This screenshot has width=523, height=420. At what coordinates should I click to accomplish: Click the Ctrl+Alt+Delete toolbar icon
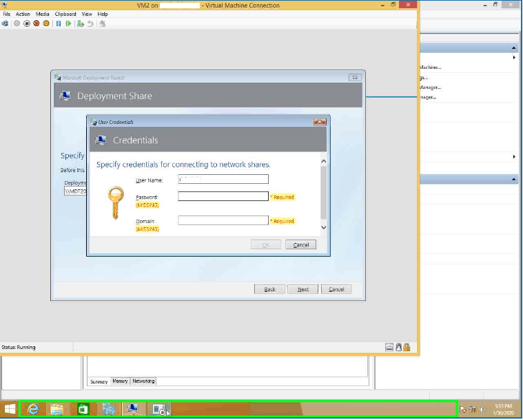tap(5, 23)
